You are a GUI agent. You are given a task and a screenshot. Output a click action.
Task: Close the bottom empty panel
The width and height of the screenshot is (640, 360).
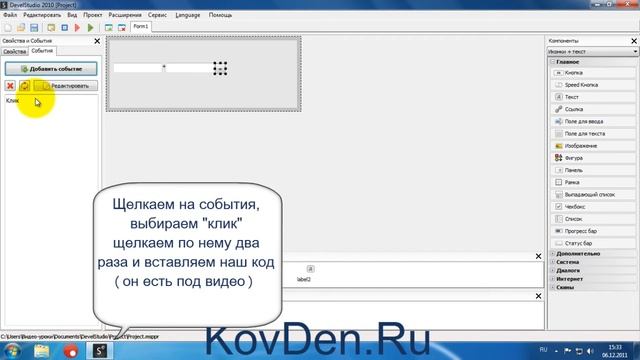[x=538, y=296]
